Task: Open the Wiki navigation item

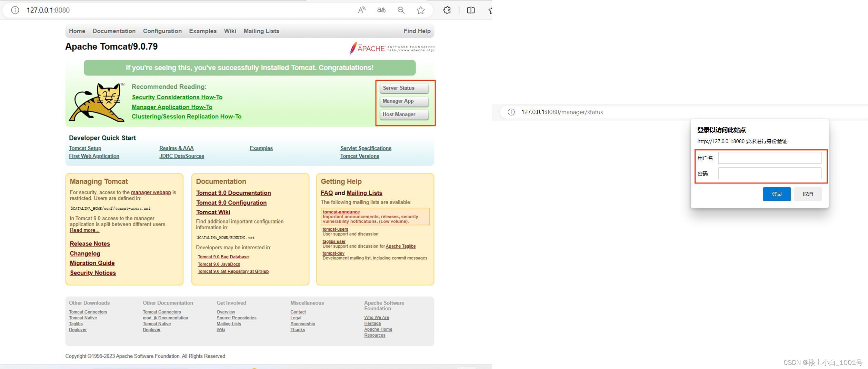Action: 230,31
